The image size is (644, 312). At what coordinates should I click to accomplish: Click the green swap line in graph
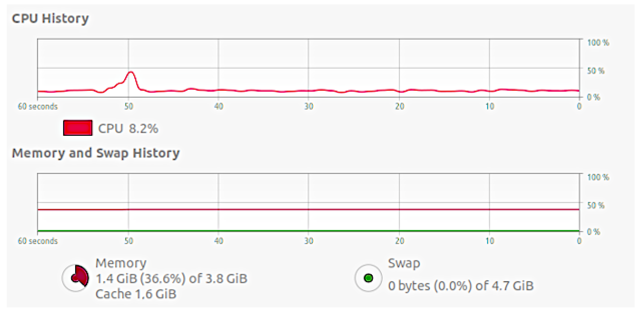[308, 231]
